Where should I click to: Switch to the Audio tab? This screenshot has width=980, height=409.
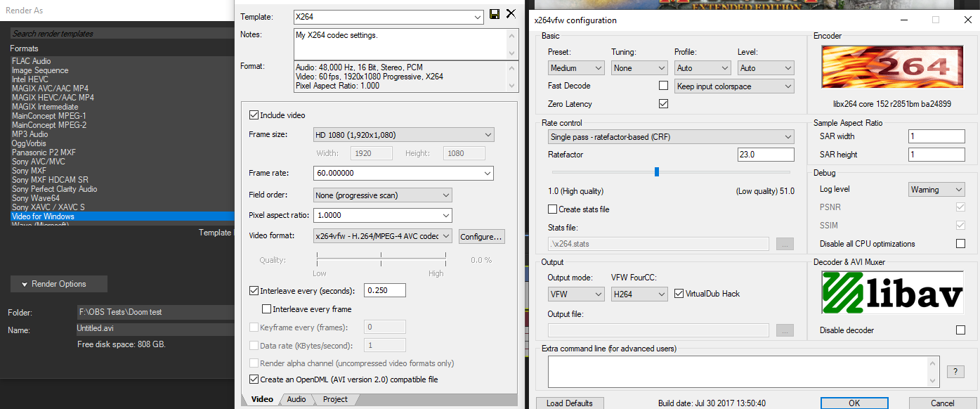[x=296, y=399]
